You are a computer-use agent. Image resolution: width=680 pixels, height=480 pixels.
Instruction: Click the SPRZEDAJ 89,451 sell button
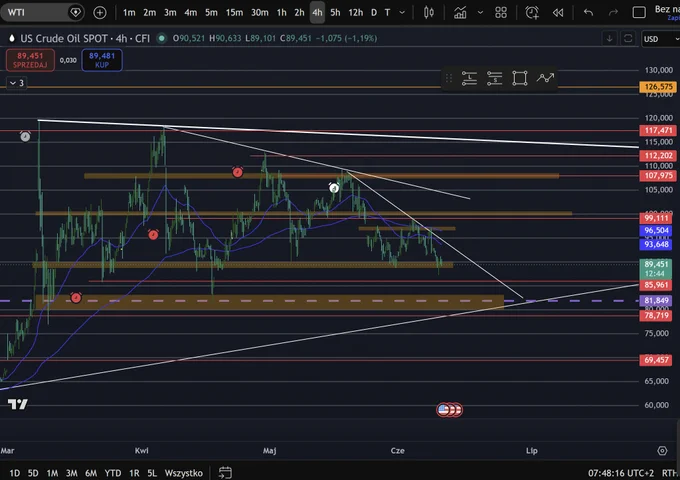pyautogui.click(x=30, y=60)
